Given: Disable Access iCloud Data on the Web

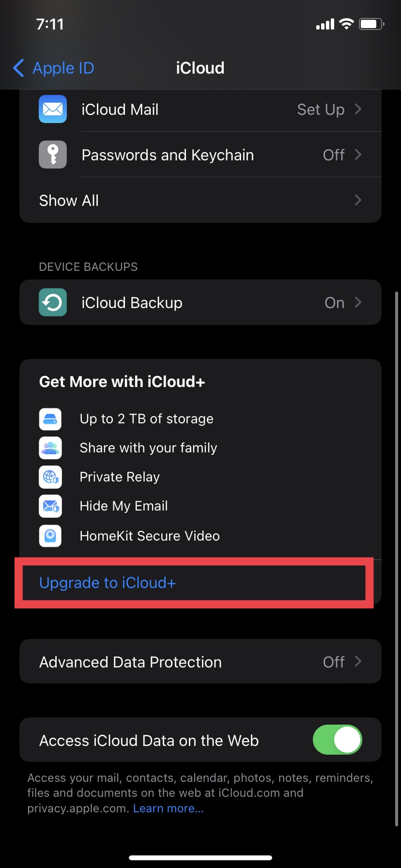Looking at the screenshot, I should click(x=337, y=740).
